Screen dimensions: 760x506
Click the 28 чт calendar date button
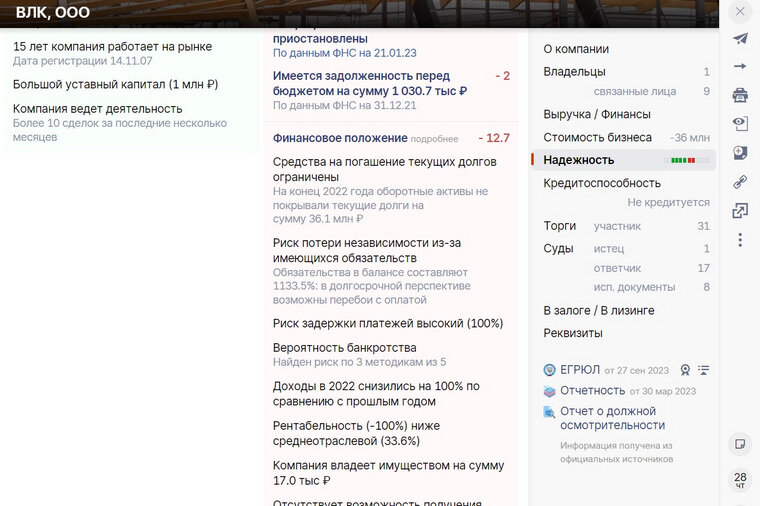click(740, 480)
